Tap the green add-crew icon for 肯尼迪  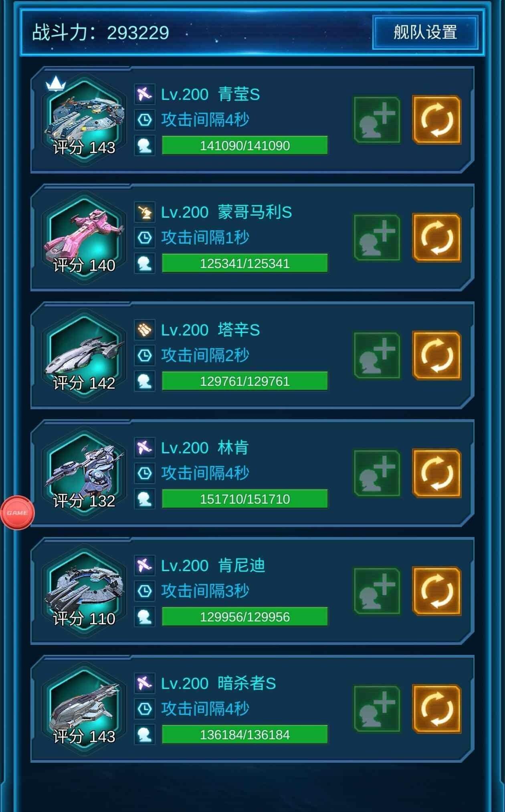[377, 591]
